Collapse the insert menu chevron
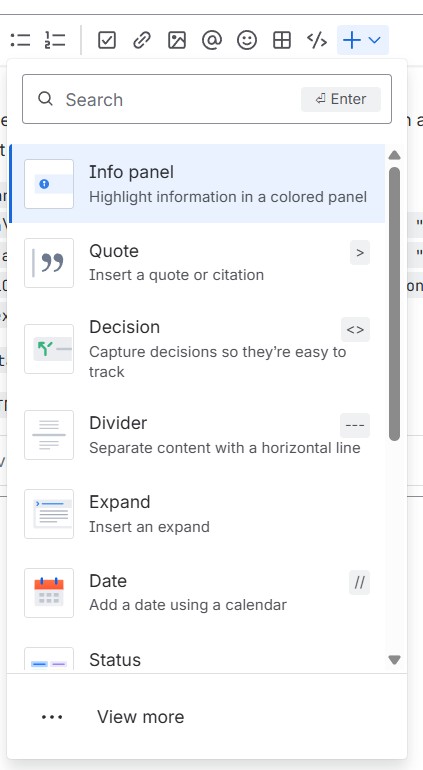Screen dimensions: 423x770 pos(374,40)
